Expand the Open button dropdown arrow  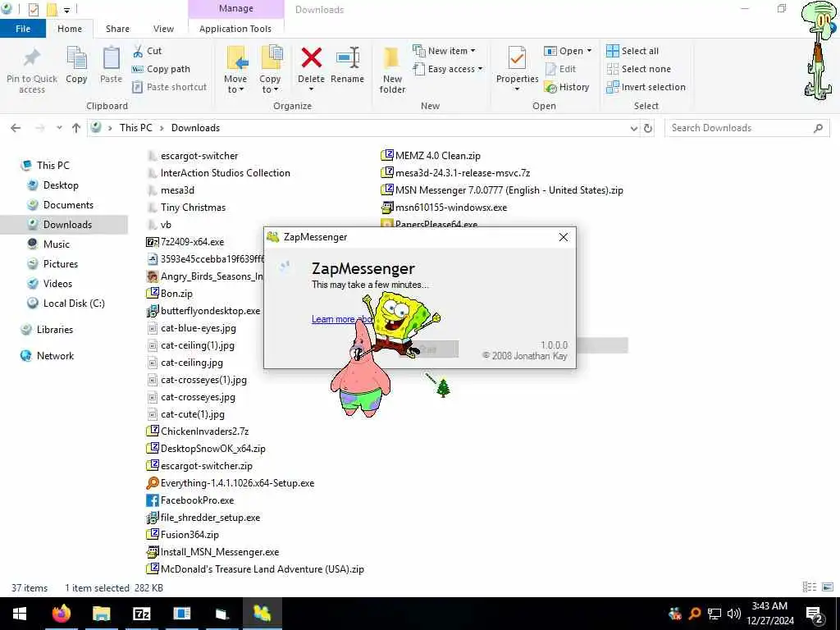pyautogui.click(x=589, y=51)
